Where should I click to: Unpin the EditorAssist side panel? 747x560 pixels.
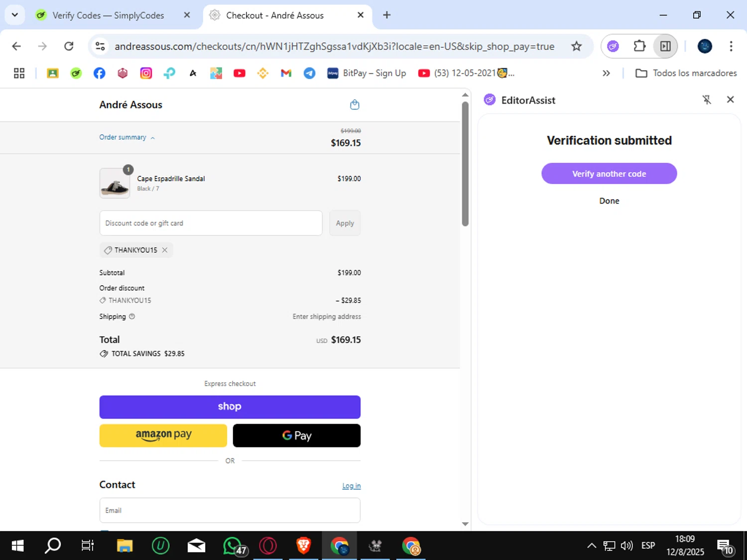pos(707,100)
